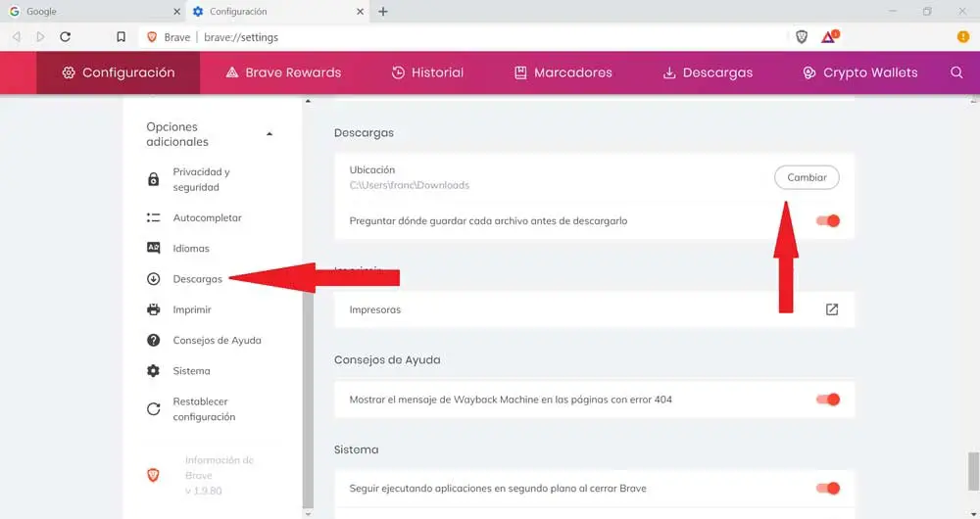The image size is (980, 519).
Task: Click the Idiomas language icon
Action: pyautogui.click(x=153, y=248)
